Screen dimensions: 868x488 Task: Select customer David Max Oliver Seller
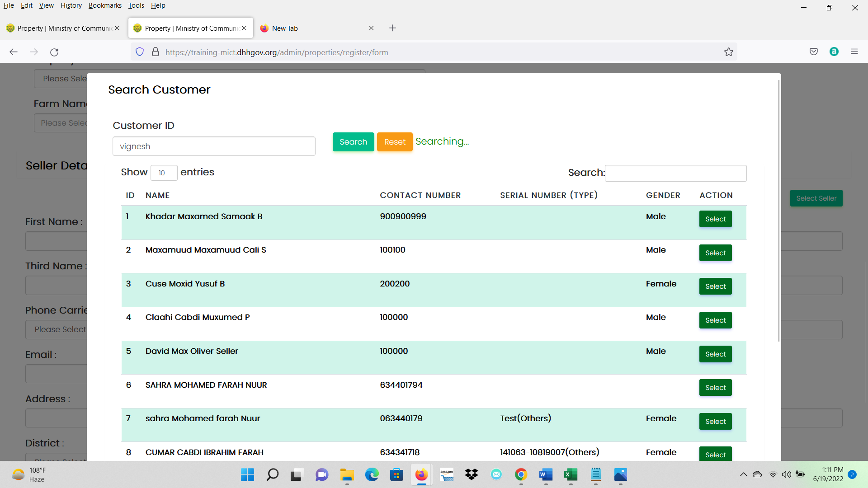[715, 354]
